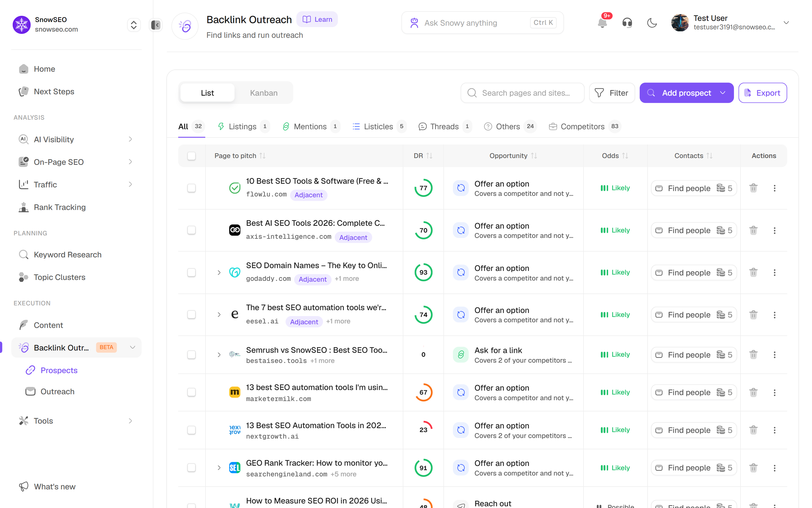The height and width of the screenshot is (508, 812).
Task: Click the verified check icon for flowlu.com
Action: click(235, 188)
